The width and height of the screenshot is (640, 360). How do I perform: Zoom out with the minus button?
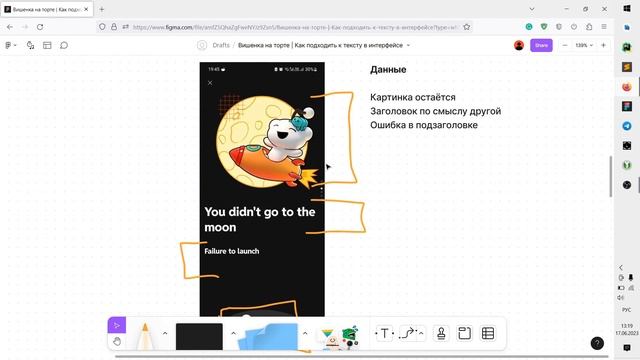point(564,45)
